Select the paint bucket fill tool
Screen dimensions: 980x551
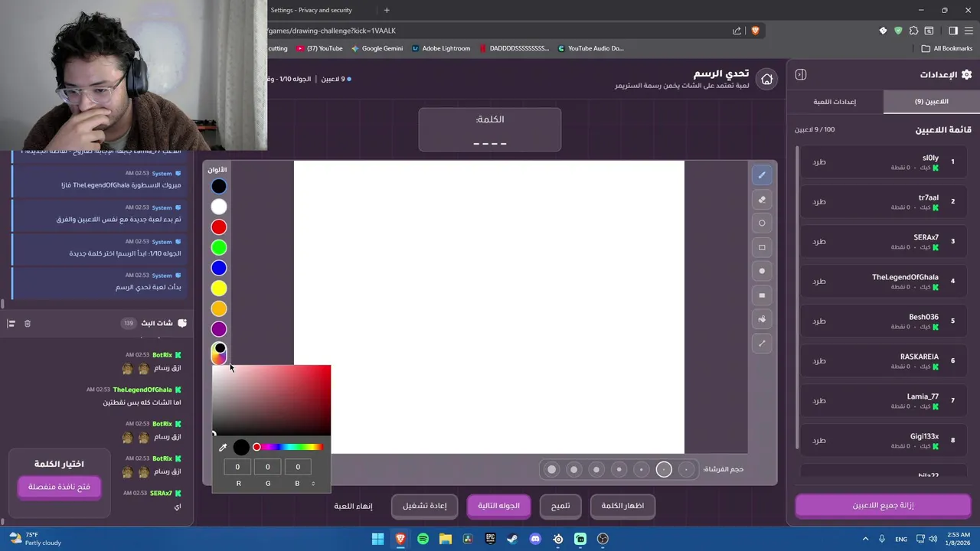pyautogui.click(x=762, y=319)
